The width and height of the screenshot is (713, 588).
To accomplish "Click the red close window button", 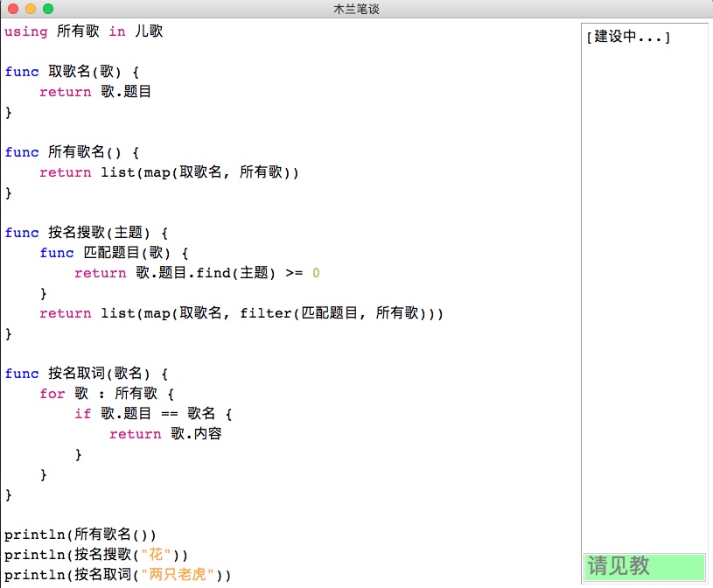I will pyautogui.click(x=13, y=9).
